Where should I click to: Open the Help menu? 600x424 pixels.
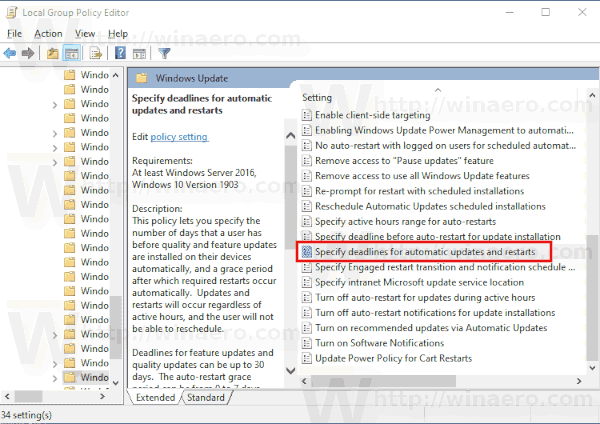pyautogui.click(x=118, y=34)
